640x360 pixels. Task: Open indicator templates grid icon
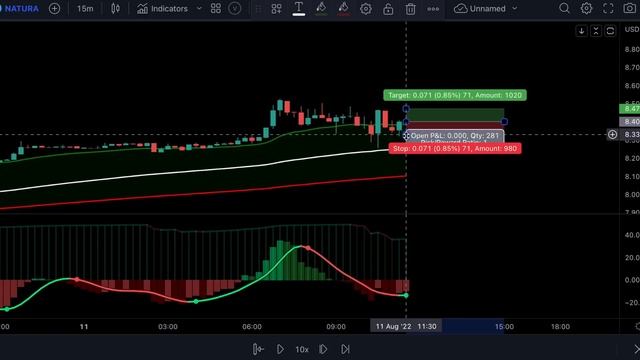[216, 9]
